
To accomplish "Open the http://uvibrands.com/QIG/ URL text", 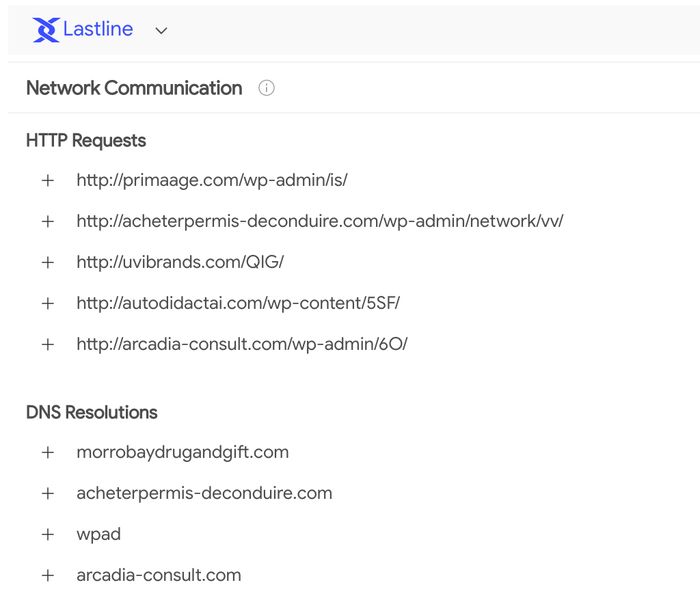I will tap(180, 262).
